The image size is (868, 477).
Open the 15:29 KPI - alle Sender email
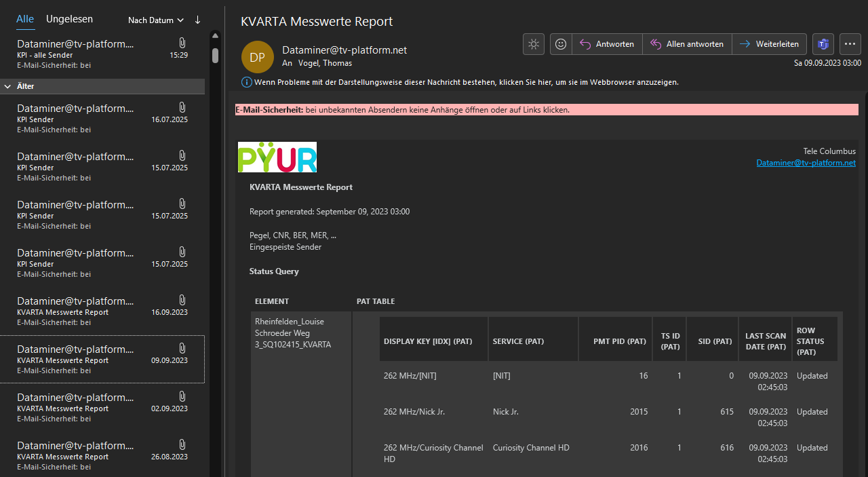click(x=102, y=54)
